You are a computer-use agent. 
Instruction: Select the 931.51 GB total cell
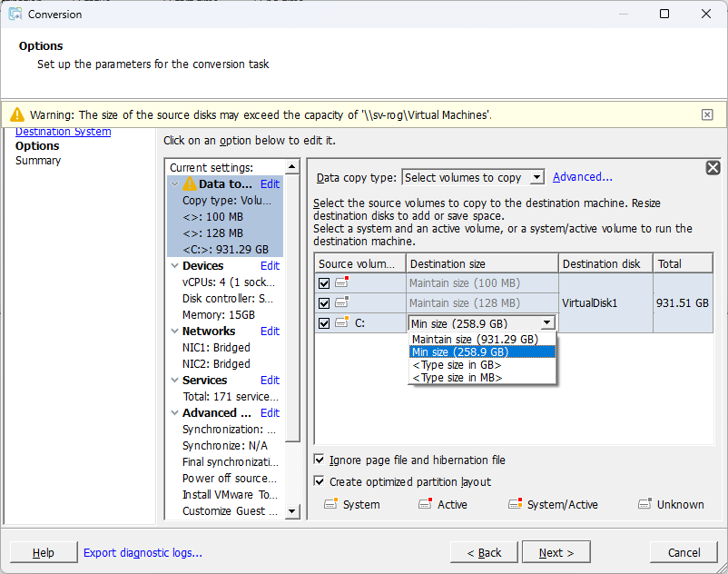(683, 302)
